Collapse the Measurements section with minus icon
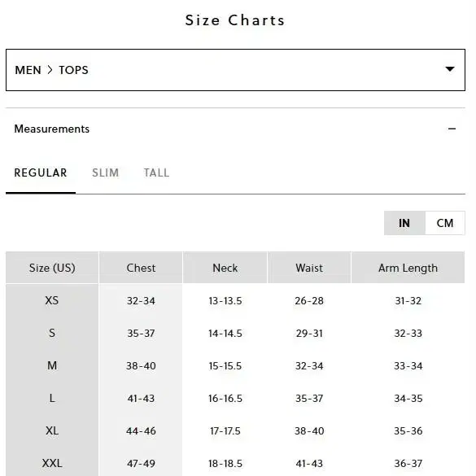Screen dimensions: 476x476 [452, 129]
